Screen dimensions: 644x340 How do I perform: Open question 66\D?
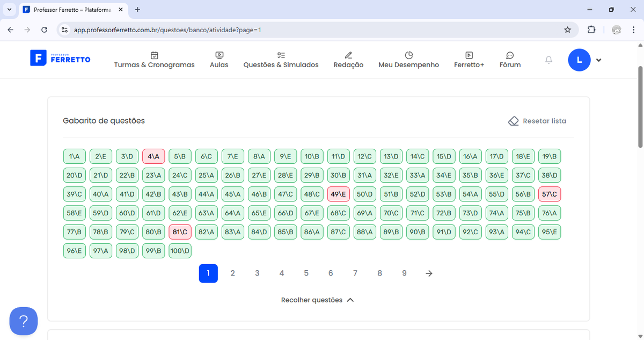286,213
